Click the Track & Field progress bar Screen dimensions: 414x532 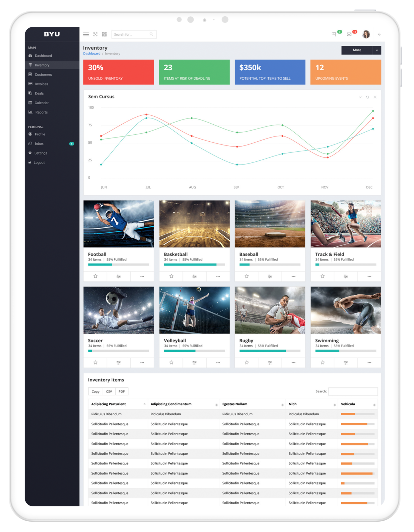[345, 265]
